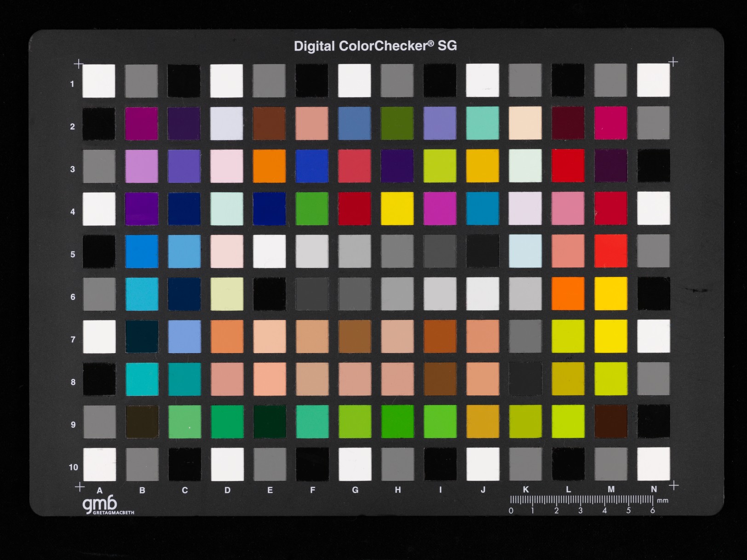
Task: Select the light green patch at C9
Action: [x=184, y=422]
